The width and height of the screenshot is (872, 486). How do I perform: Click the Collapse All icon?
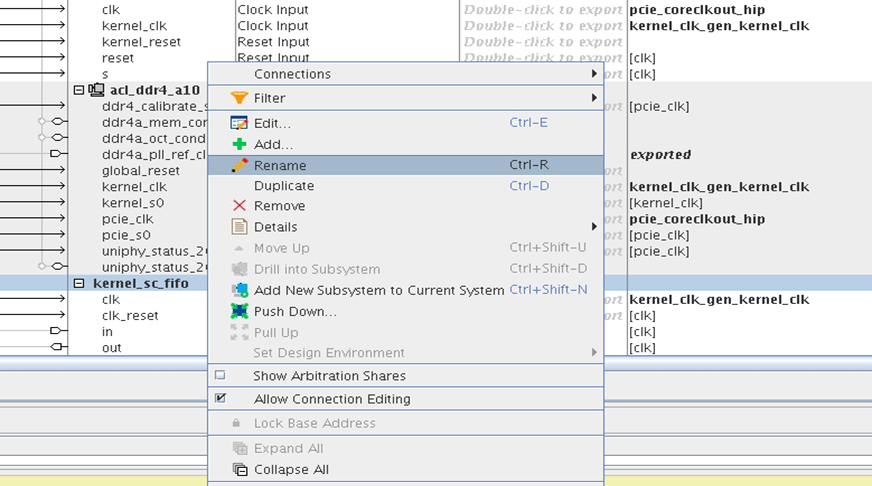[x=239, y=469]
